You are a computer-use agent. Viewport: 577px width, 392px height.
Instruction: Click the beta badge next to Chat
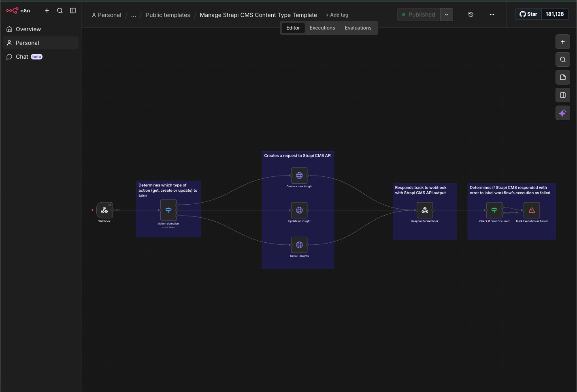tap(37, 57)
